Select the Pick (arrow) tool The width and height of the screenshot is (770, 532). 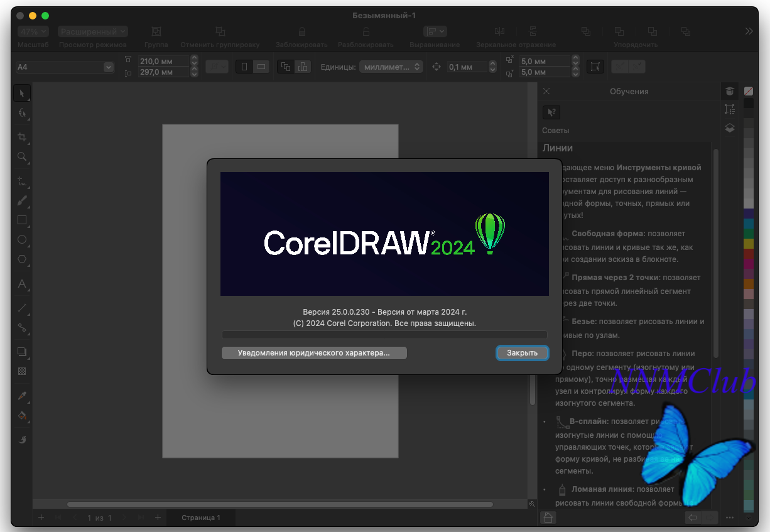22,94
